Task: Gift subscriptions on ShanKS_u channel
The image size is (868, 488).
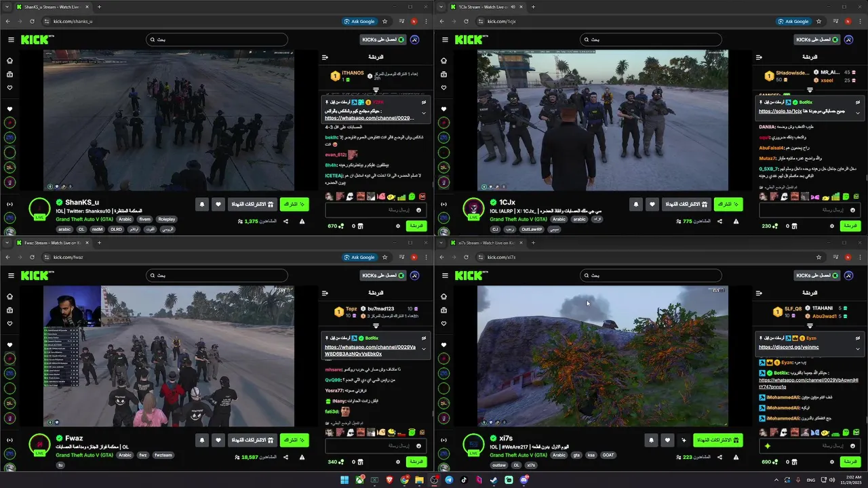Action: [x=252, y=204]
